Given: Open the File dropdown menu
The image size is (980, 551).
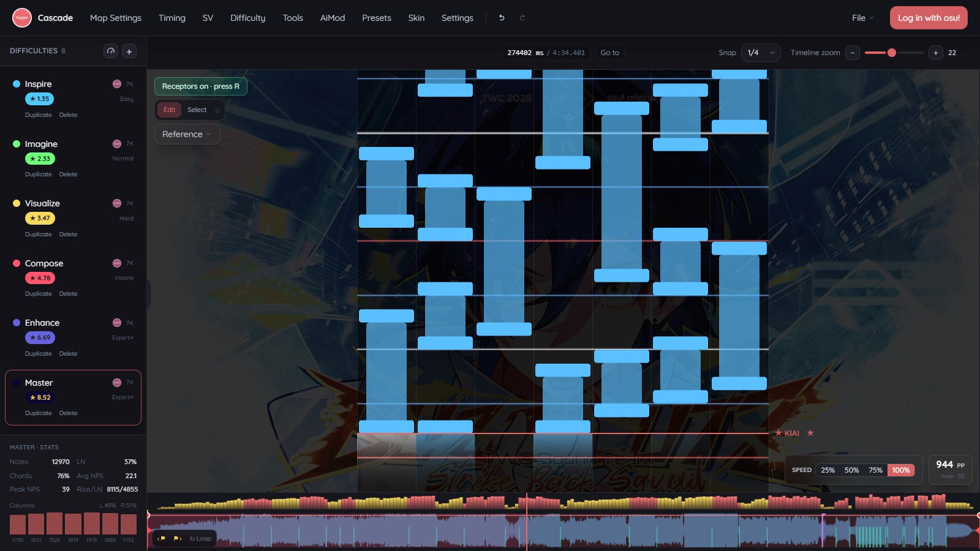Looking at the screenshot, I should (862, 18).
